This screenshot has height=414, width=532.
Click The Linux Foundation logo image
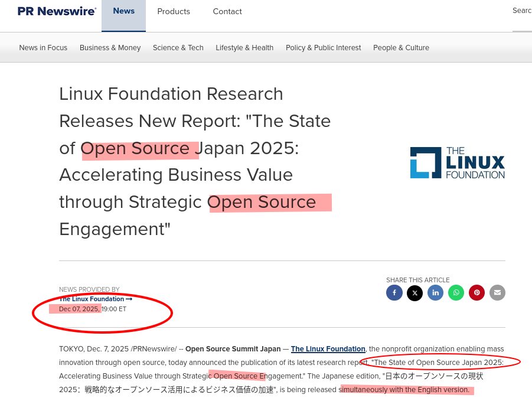pos(457,163)
